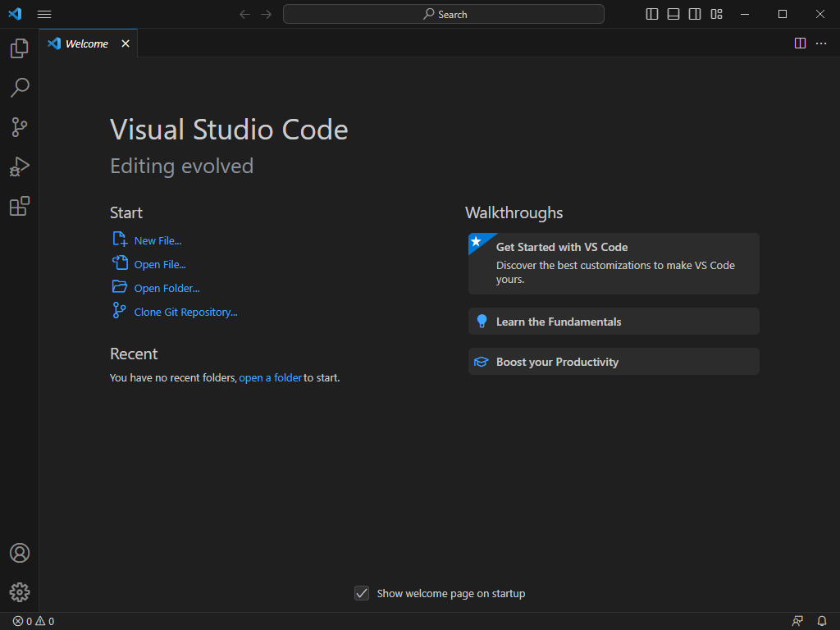Click the feedback icon in status bar
840x630 pixels.
tap(797, 622)
